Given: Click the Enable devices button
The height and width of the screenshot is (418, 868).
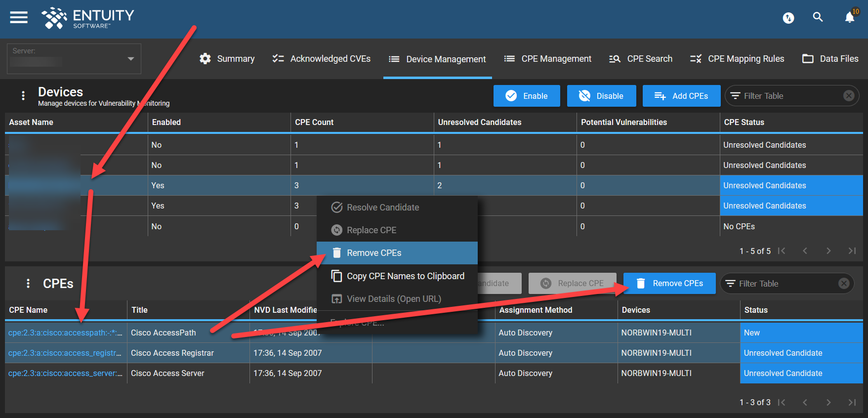Looking at the screenshot, I should click(x=527, y=96).
